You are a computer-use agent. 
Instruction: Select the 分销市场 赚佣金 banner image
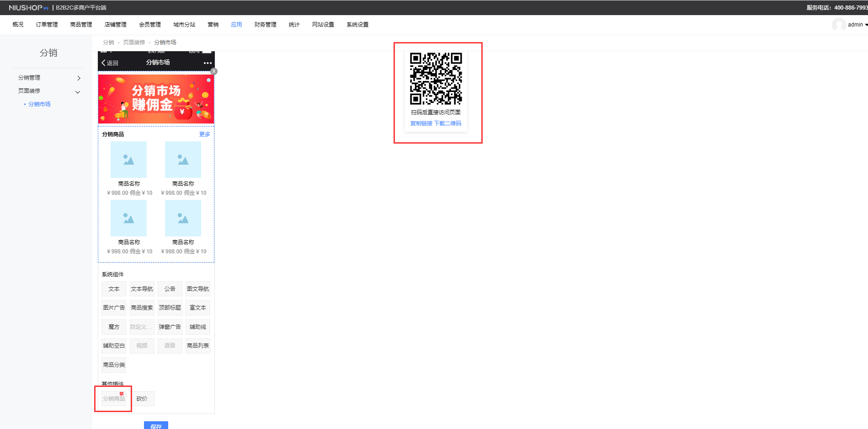pyautogui.click(x=156, y=99)
